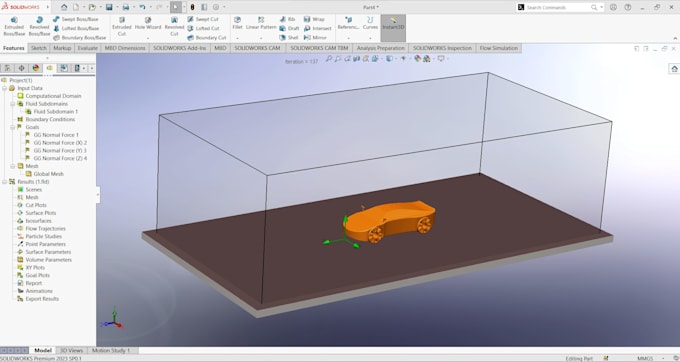Select the Boundary Cut tool
Image resolution: width=680 pixels, height=362 pixels.
[206, 38]
